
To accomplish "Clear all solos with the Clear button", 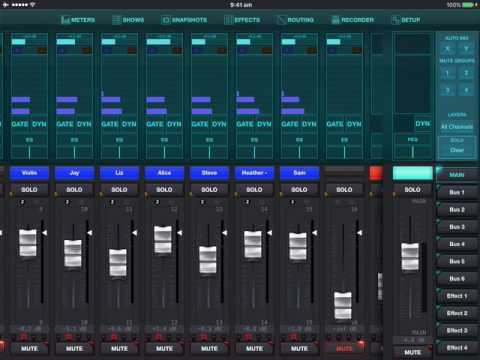I will pyautogui.click(x=457, y=150).
